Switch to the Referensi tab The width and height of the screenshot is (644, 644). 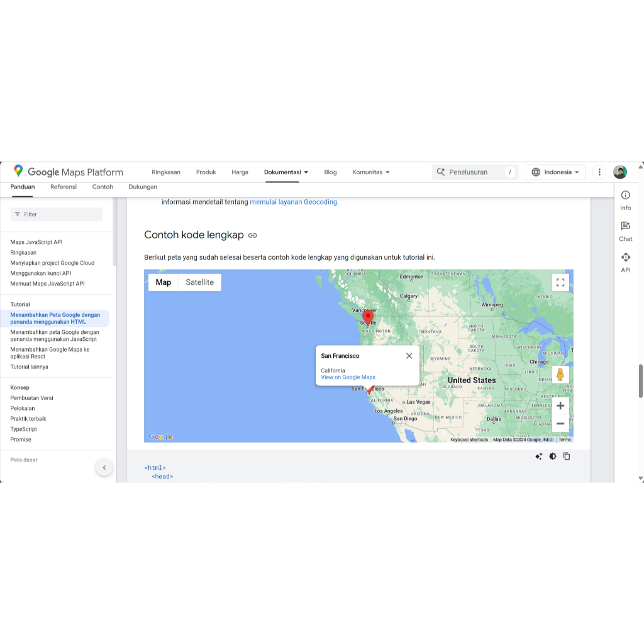[x=63, y=187]
